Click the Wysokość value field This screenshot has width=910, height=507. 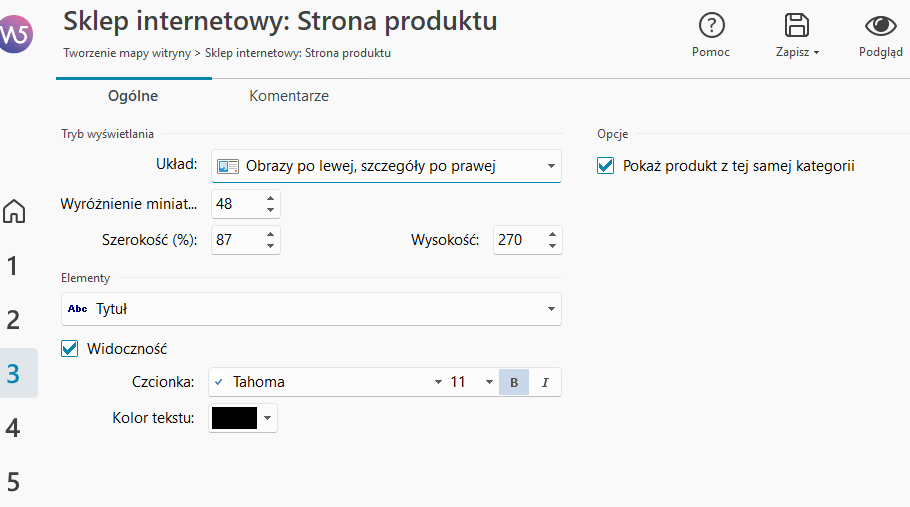pyautogui.click(x=518, y=240)
